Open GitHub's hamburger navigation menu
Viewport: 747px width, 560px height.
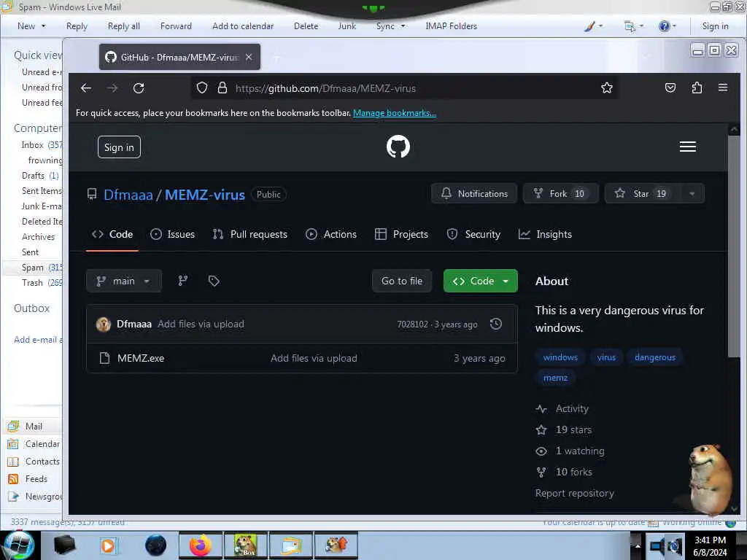pos(687,147)
